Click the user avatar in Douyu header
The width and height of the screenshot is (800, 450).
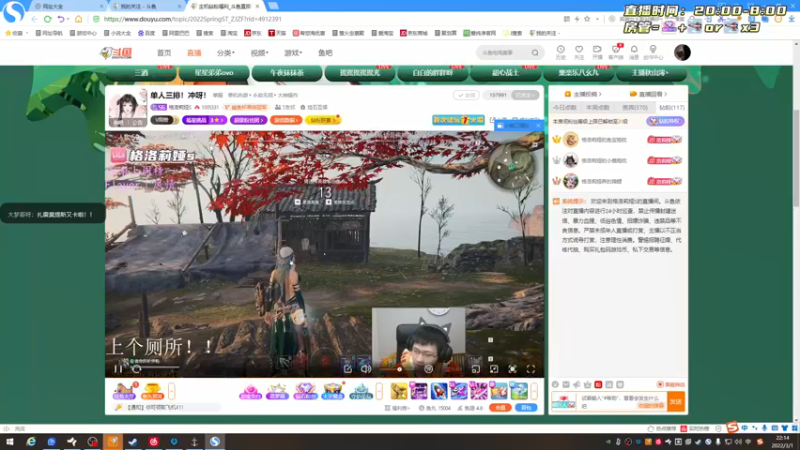tap(682, 53)
